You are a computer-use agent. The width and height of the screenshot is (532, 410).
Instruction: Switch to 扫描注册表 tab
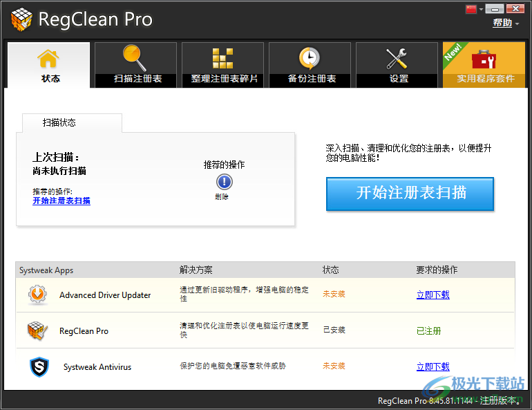[135, 65]
